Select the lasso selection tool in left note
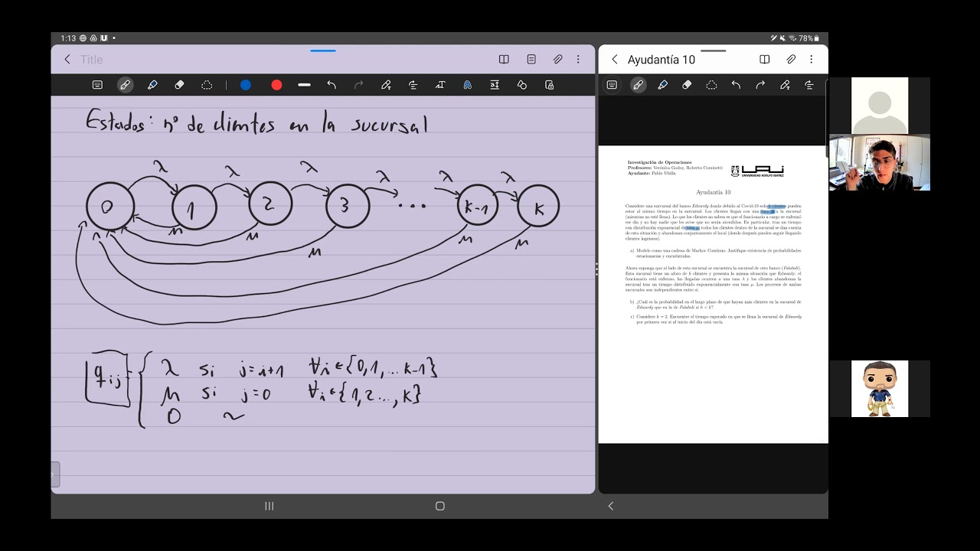 (207, 85)
